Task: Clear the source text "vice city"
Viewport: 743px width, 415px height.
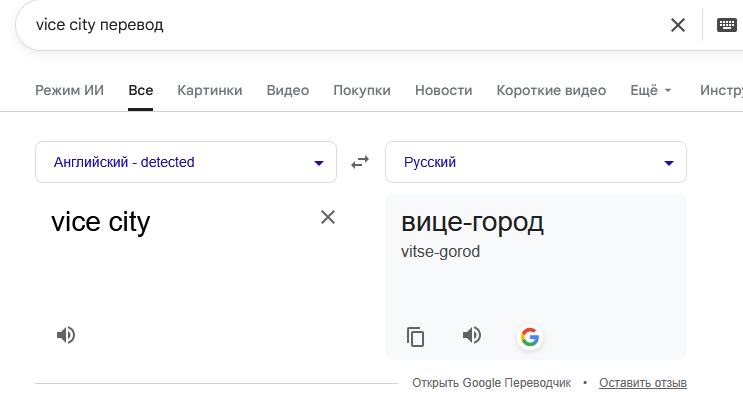Action: point(328,217)
